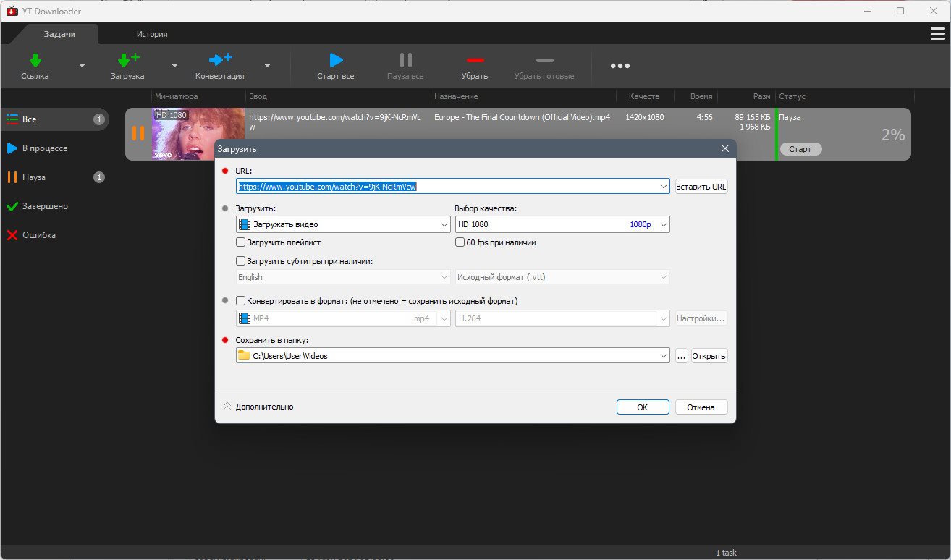Click the green Ссылка download arrow icon
Screen dimensions: 951x560
(35, 61)
